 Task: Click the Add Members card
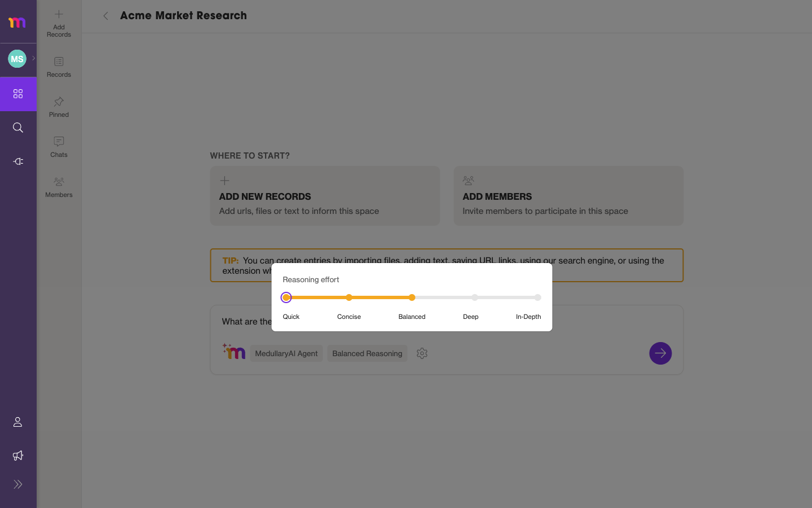[x=568, y=196]
